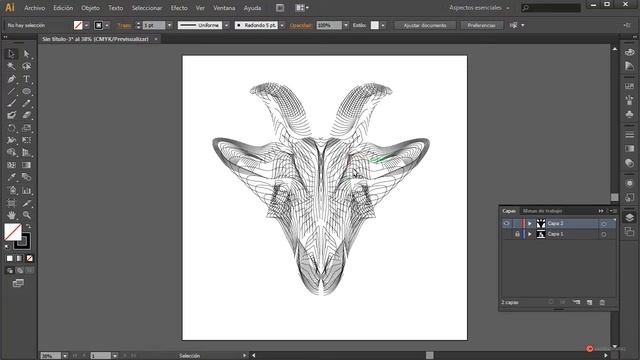This screenshot has width=640, height=360.
Task: Select the Mesh tool
Action: (x=11, y=165)
